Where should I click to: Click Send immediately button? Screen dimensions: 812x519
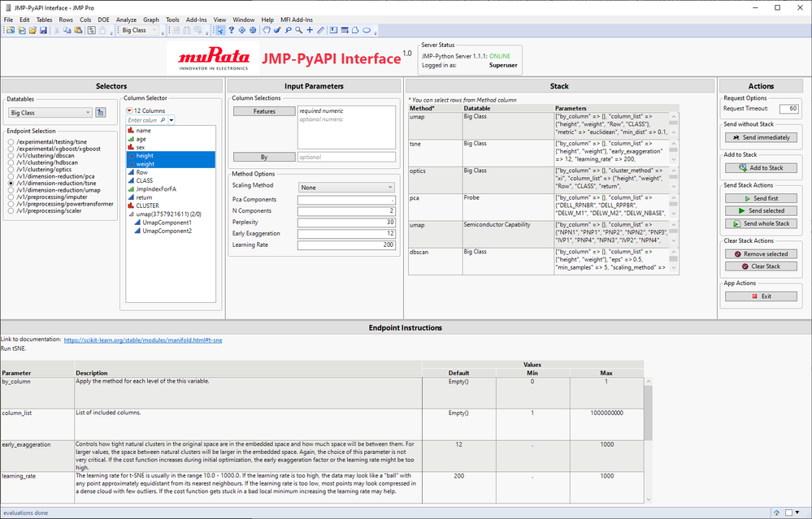(x=761, y=137)
